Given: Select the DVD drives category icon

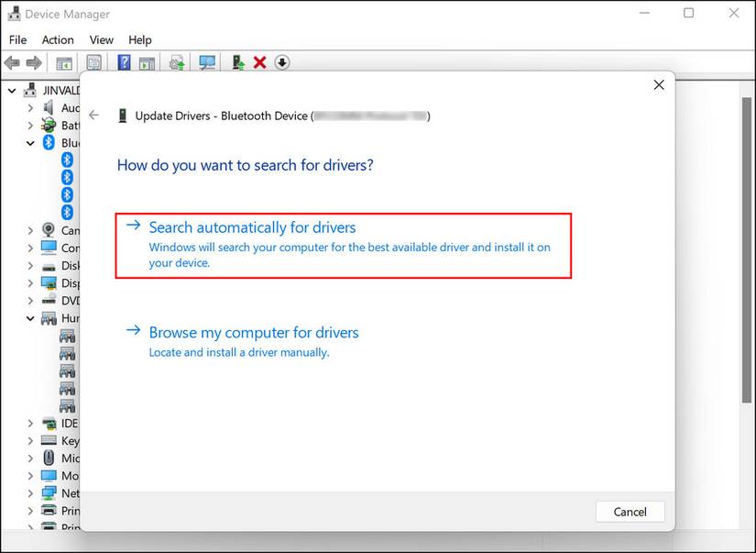Looking at the screenshot, I should tap(49, 300).
